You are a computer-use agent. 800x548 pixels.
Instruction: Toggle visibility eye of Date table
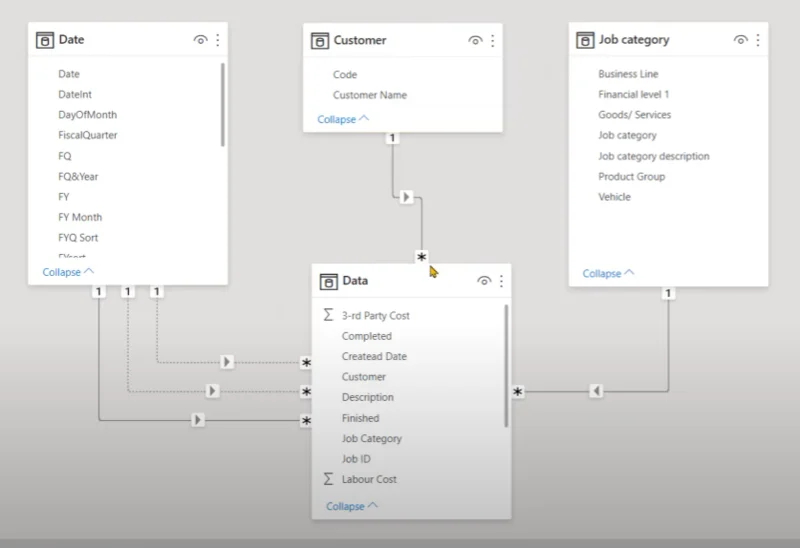click(x=201, y=40)
